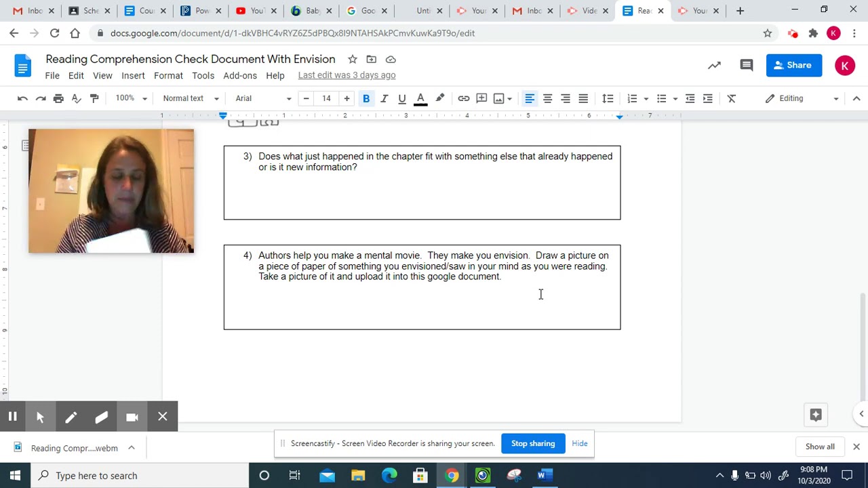Toggle bold formatting

[x=366, y=98]
